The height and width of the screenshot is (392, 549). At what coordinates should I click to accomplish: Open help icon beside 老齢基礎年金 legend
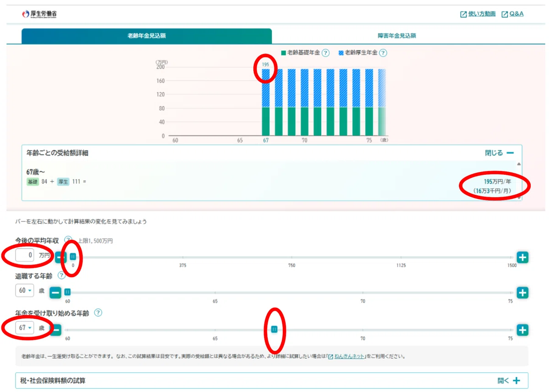click(x=326, y=53)
